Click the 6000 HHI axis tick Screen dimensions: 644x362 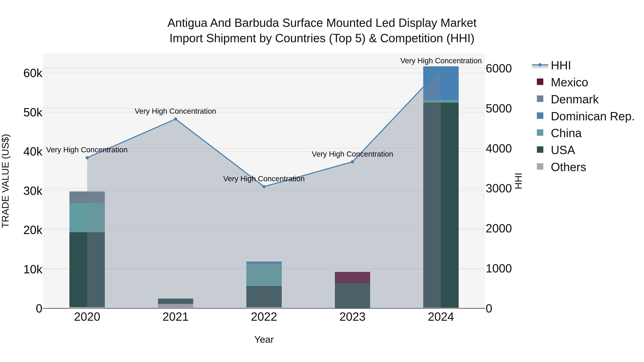pyautogui.click(x=499, y=68)
